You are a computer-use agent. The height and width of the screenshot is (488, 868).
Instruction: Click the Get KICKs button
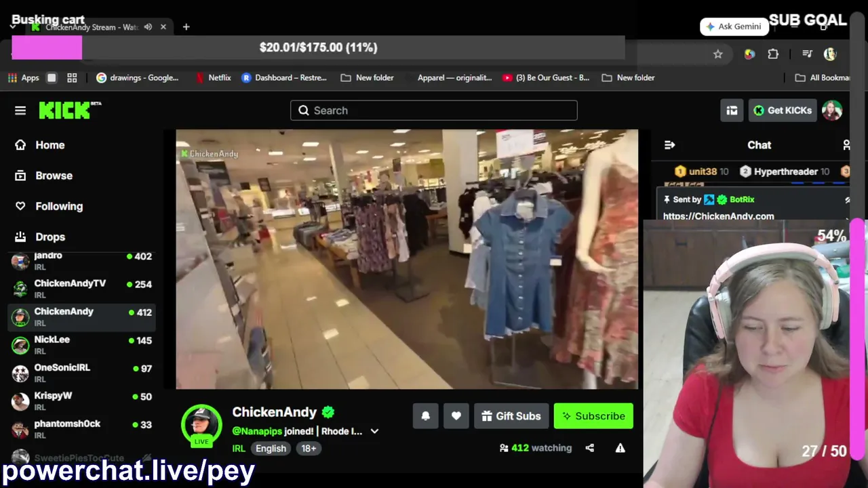[x=782, y=110]
